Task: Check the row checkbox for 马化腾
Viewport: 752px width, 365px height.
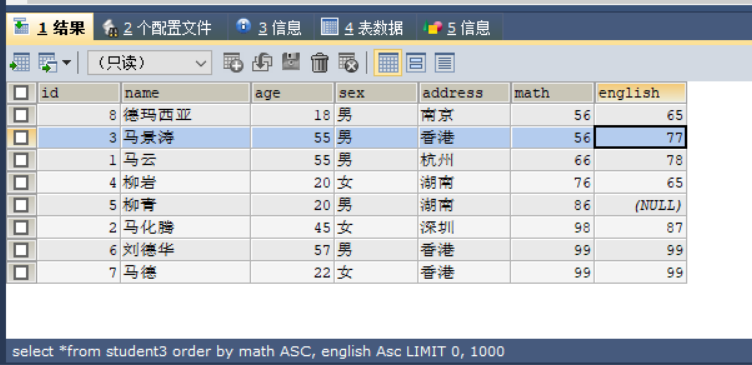Action: coord(21,228)
